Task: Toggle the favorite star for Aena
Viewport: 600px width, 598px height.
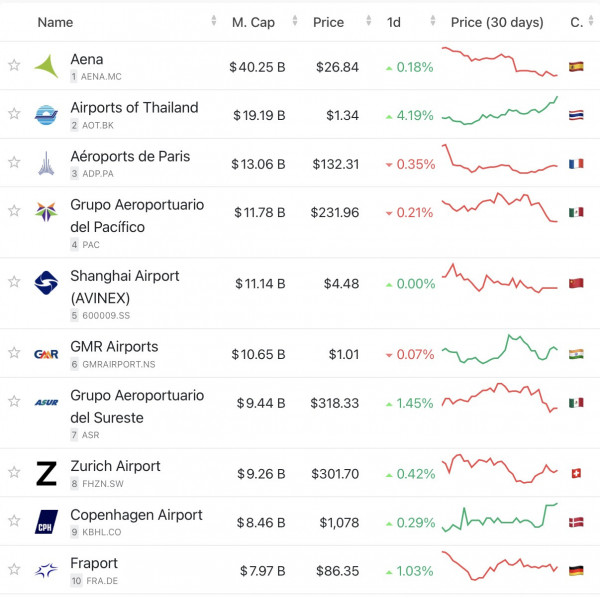Action: pos(14,66)
